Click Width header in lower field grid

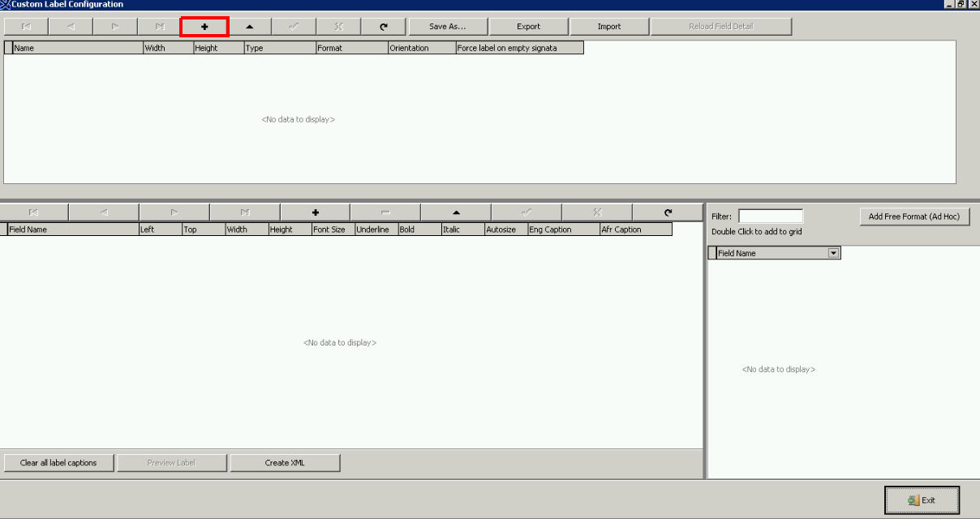tap(247, 229)
